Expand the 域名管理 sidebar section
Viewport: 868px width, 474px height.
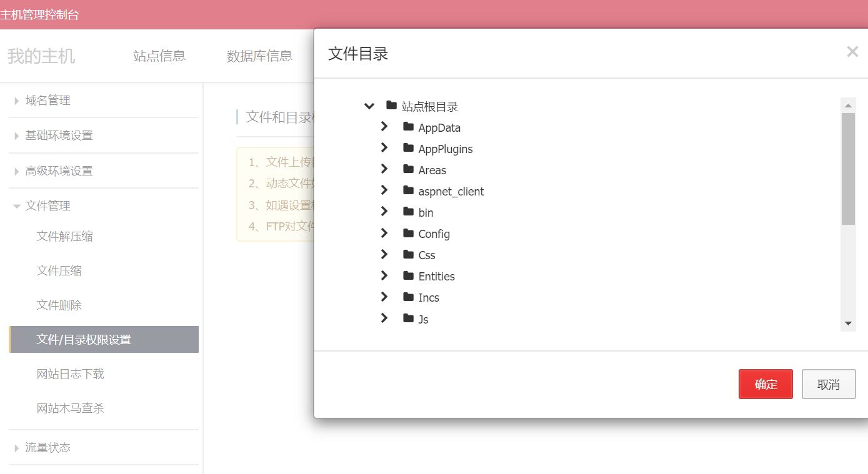(17, 101)
